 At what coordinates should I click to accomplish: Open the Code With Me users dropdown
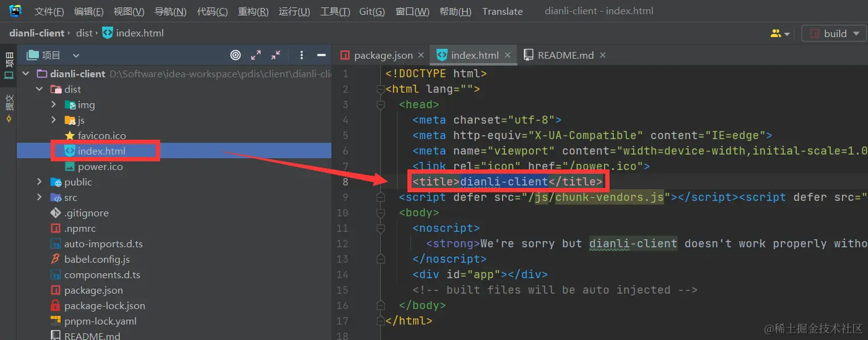[x=780, y=33]
